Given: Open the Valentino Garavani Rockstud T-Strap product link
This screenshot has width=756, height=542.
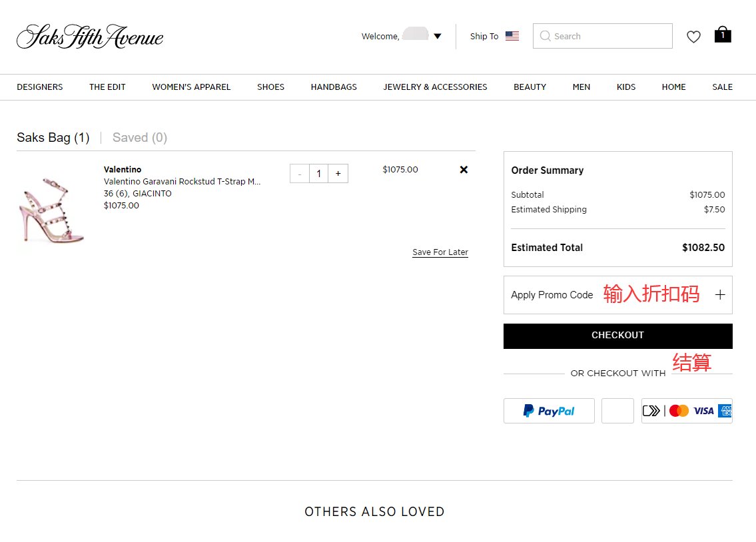Looking at the screenshot, I should click(x=182, y=182).
